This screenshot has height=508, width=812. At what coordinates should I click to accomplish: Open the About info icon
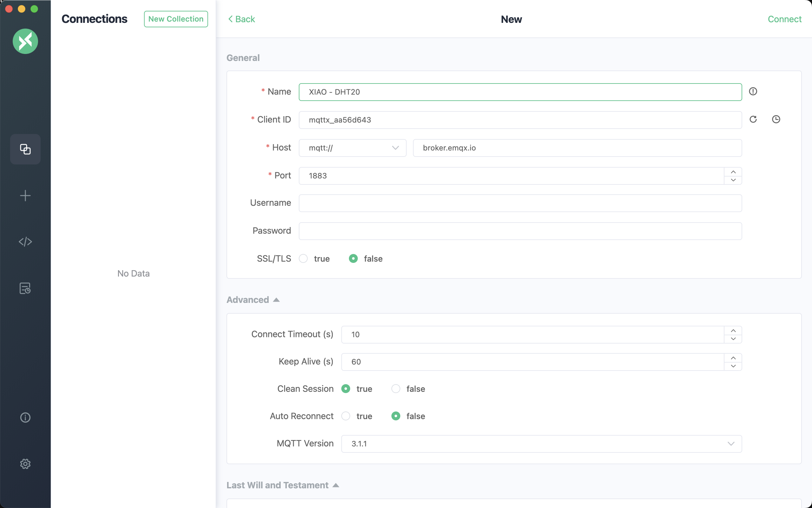pos(25,418)
